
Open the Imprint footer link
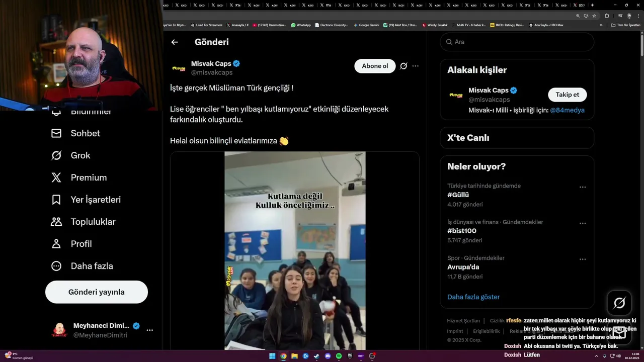tap(455, 331)
